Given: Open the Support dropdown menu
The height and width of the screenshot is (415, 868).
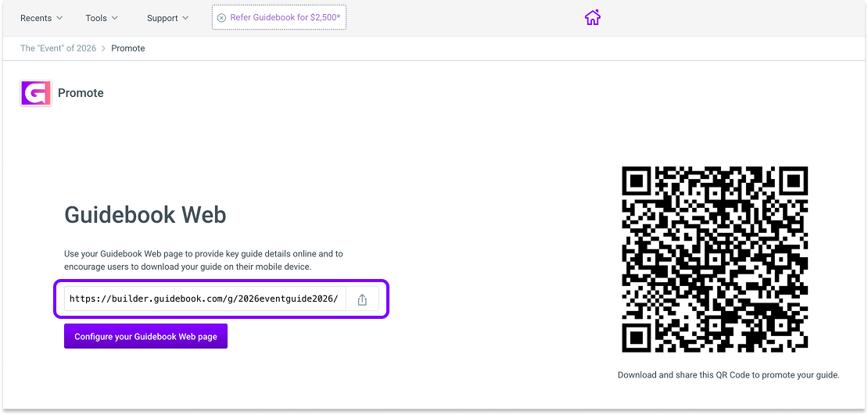Looking at the screenshot, I should (167, 18).
